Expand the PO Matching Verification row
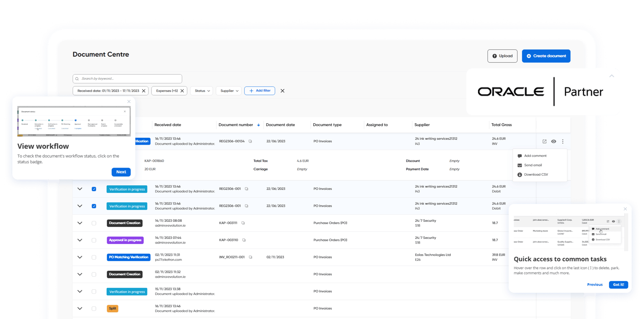This screenshot has height=319, width=644. pos(80,257)
